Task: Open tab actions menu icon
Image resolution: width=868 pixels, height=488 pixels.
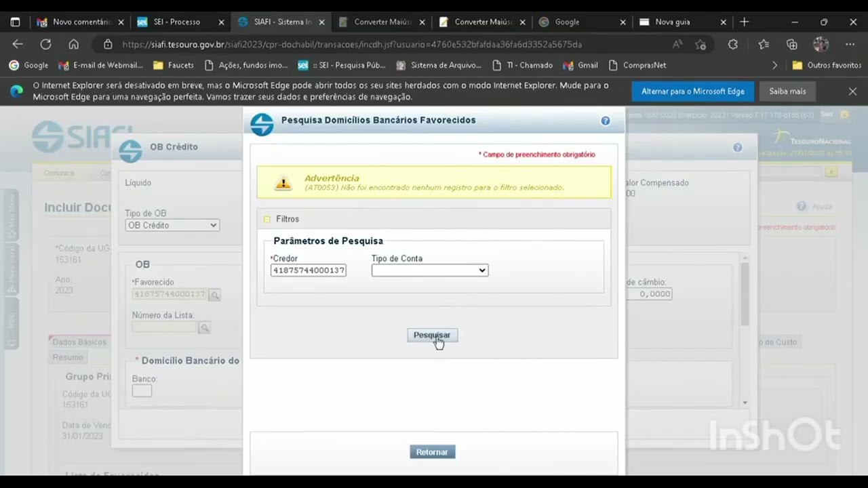Action: click(x=15, y=22)
